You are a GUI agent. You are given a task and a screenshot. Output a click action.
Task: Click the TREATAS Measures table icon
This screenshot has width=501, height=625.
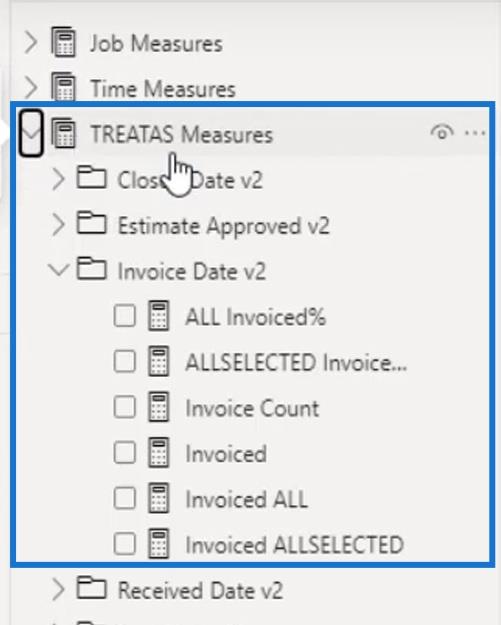[63, 133]
